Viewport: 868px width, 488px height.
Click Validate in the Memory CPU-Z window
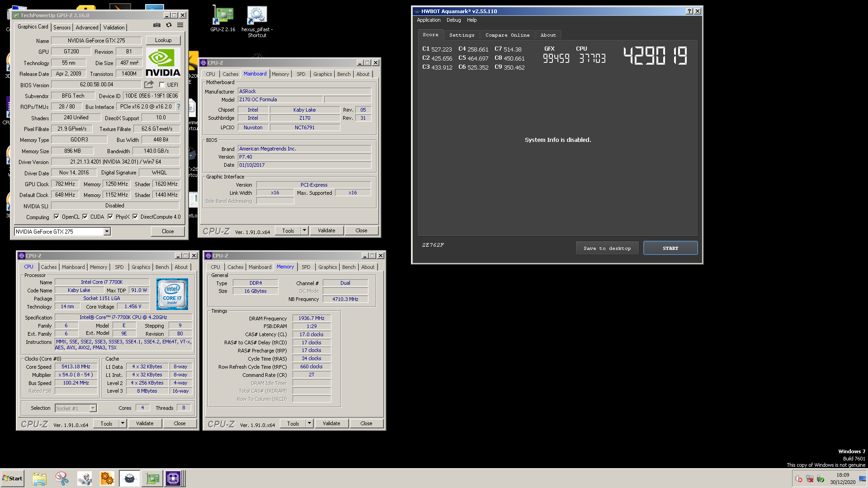point(331,423)
